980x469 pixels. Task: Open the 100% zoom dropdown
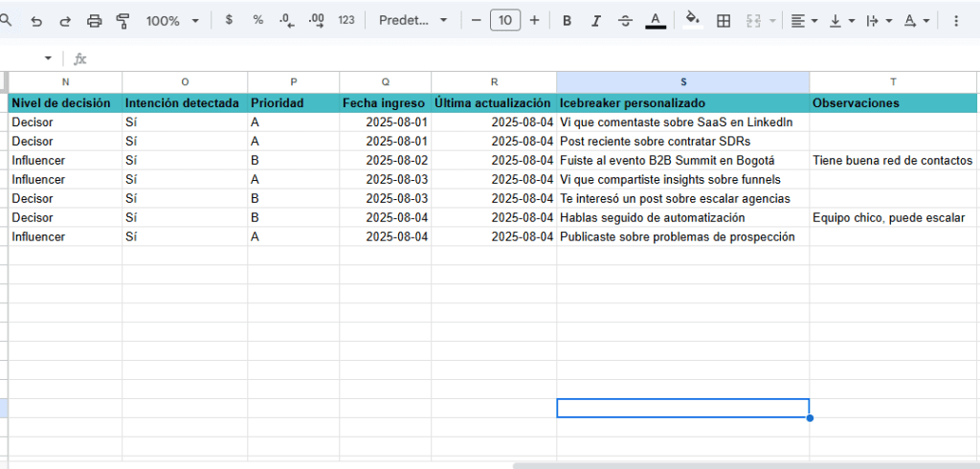pos(172,21)
